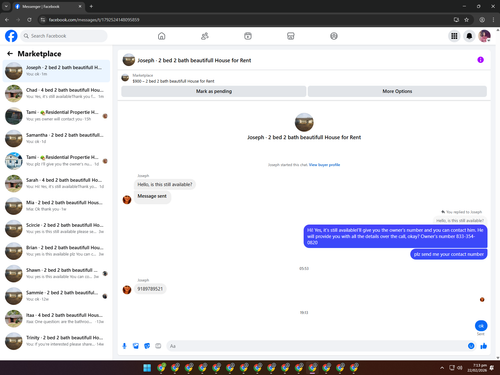The height and width of the screenshot is (375, 500).
Task: Open the apps grid menu
Action: pos(454,36)
